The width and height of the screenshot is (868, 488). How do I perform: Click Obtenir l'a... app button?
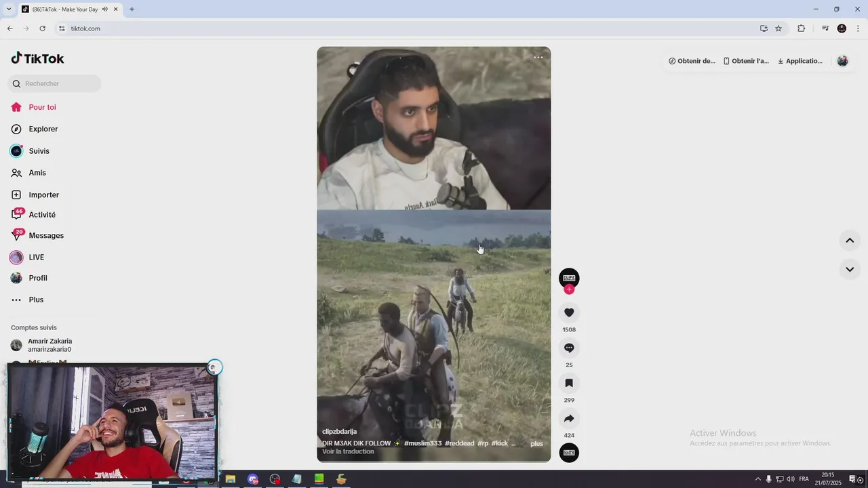(x=746, y=61)
